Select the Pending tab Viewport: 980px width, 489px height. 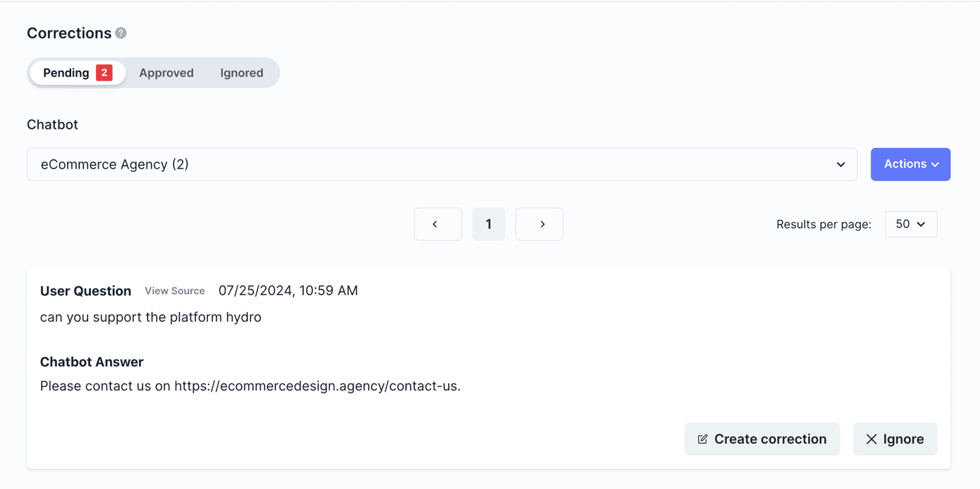coord(66,73)
